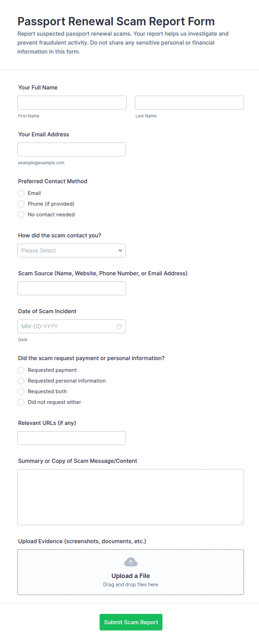Click the Upload a File drop area
This screenshot has width=259, height=644.
click(131, 572)
